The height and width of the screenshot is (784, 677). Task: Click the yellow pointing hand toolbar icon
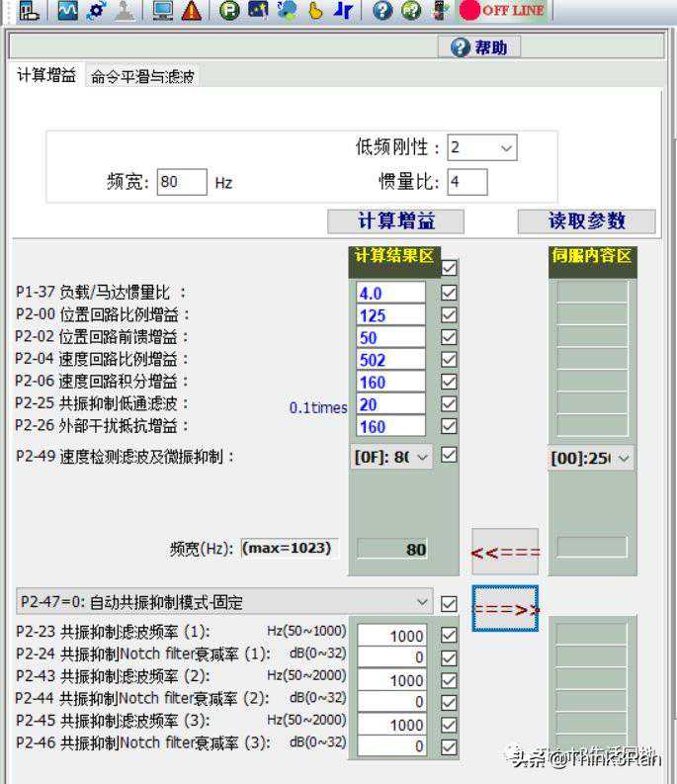[x=315, y=11]
